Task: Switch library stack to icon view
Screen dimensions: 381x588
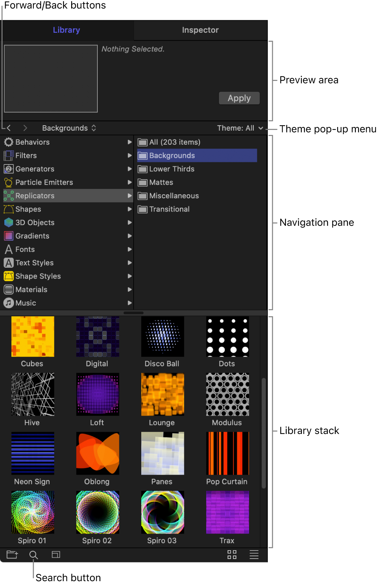Action: 232,555
